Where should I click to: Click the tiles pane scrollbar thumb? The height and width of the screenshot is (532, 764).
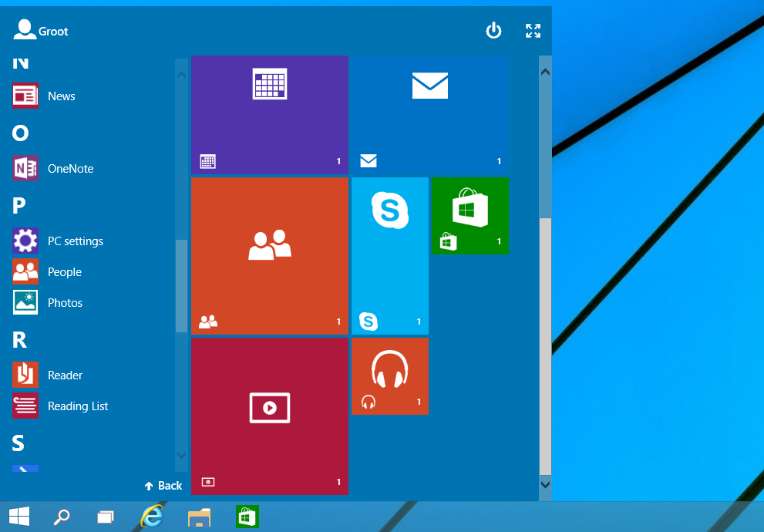click(545, 346)
